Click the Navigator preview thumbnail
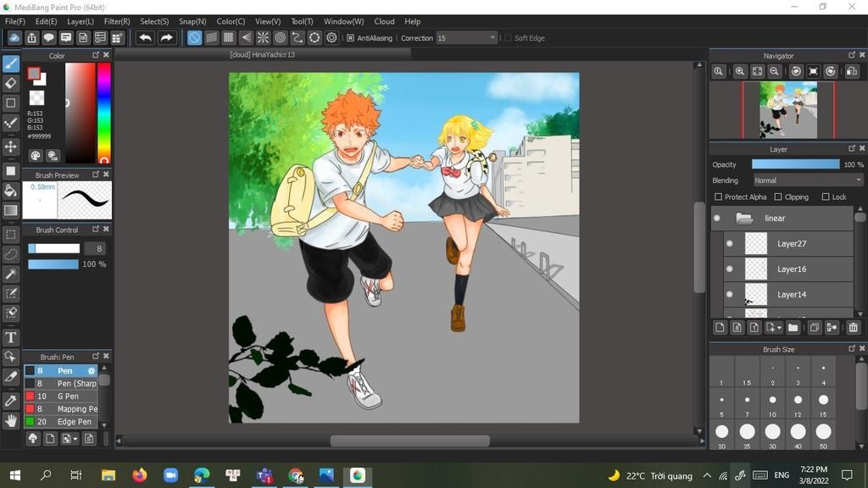The height and width of the screenshot is (488, 868). coord(787,109)
